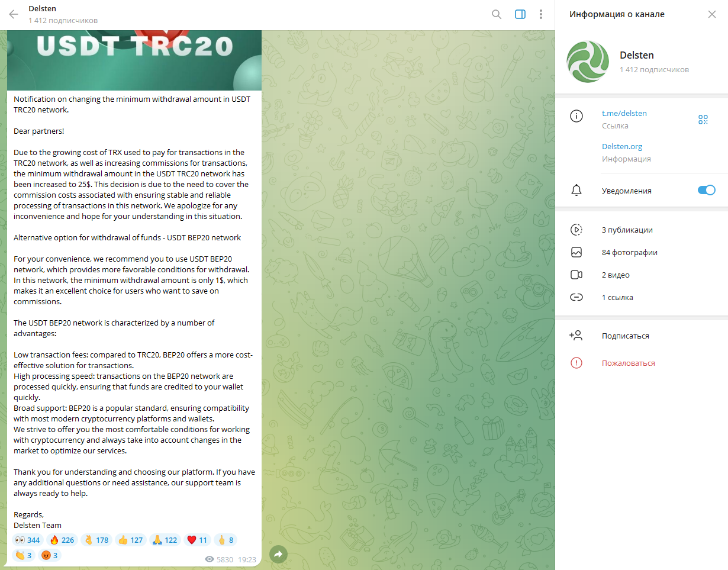Click the stories icon beside 3 публикации
The width and height of the screenshot is (728, 570).
coord(576,230)
